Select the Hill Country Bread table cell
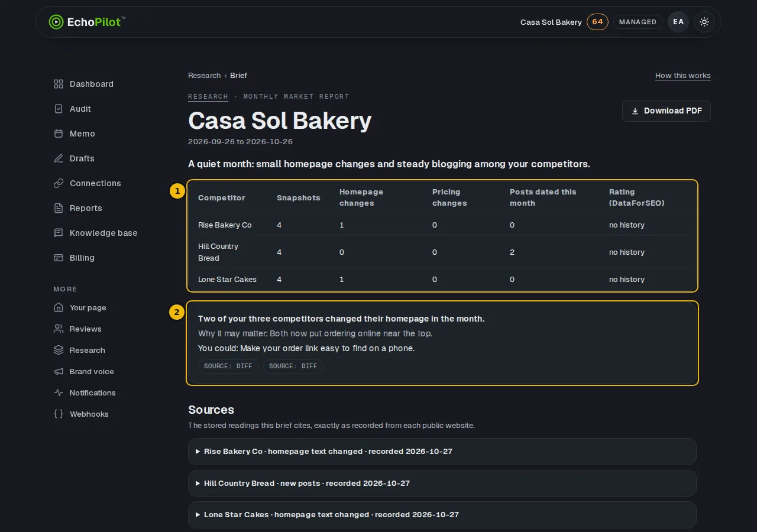 (x=218, y=252)
